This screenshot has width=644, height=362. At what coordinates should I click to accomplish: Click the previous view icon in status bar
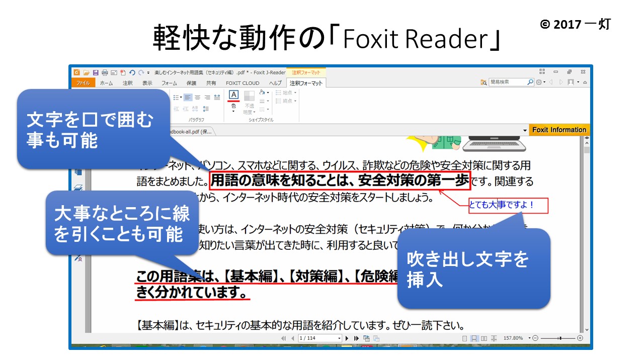pyautogui.click(x=366, y=338)
